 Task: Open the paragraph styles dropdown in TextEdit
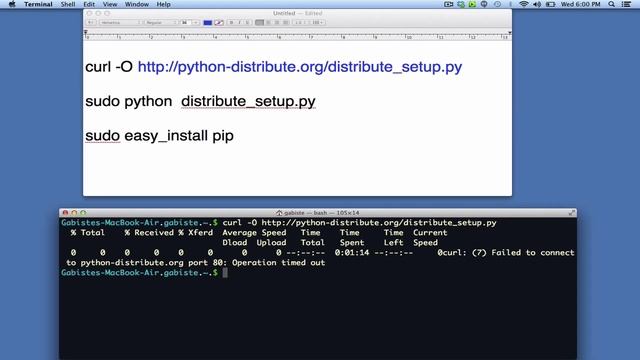[91, 22]
